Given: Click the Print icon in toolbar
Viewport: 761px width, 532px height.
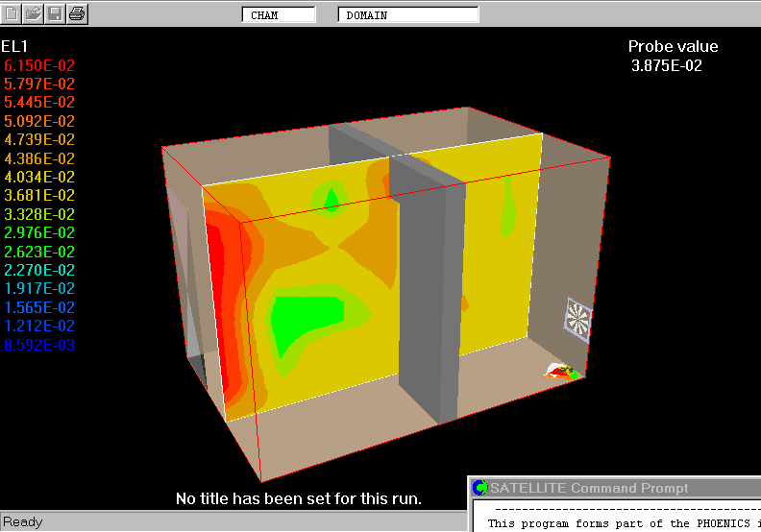Looking at the screenshot, I should 77,13.
